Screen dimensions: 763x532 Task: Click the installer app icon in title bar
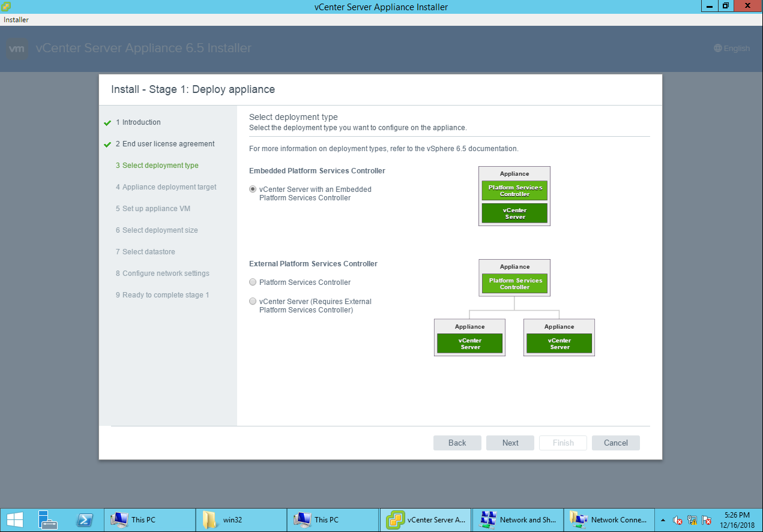(7, 6)
